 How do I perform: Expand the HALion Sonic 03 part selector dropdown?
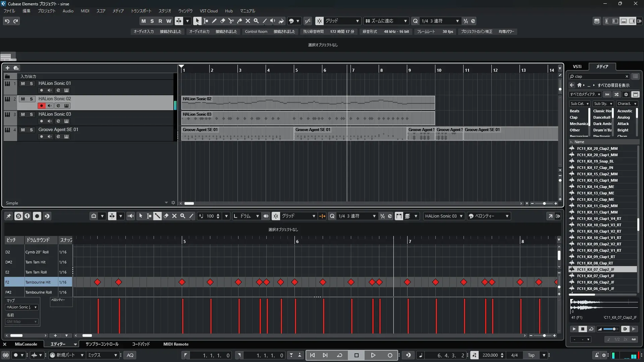point(461,216)
